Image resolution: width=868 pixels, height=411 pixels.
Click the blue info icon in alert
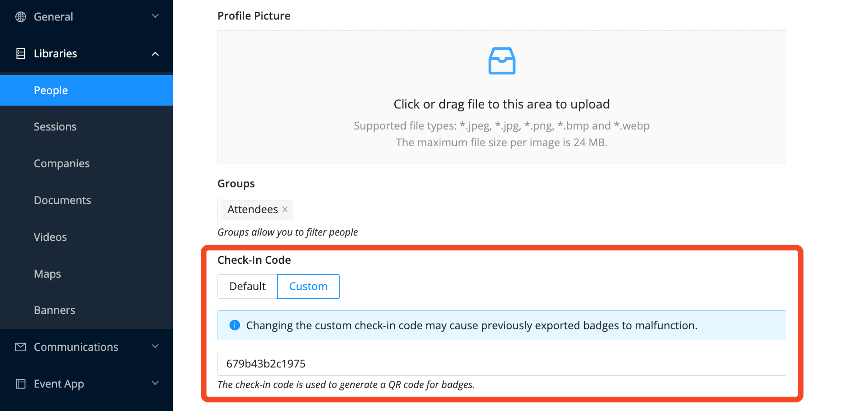pyautogui.click(x=235, y=325)
